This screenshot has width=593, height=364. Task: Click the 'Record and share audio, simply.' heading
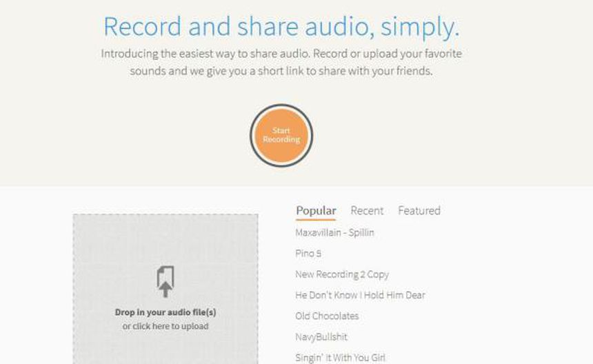281,26
